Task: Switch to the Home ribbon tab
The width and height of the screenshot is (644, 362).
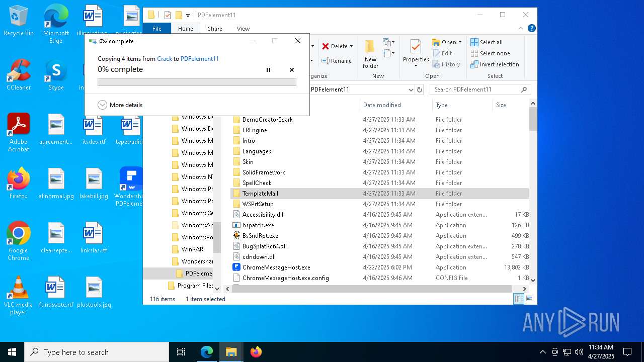Action: coord(186,29)
